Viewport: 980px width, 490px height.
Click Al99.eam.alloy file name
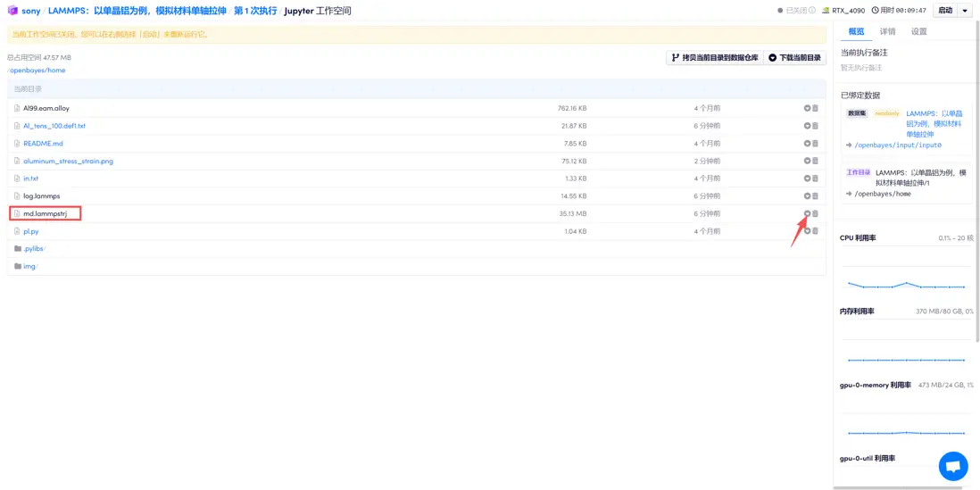coord(46,108)
